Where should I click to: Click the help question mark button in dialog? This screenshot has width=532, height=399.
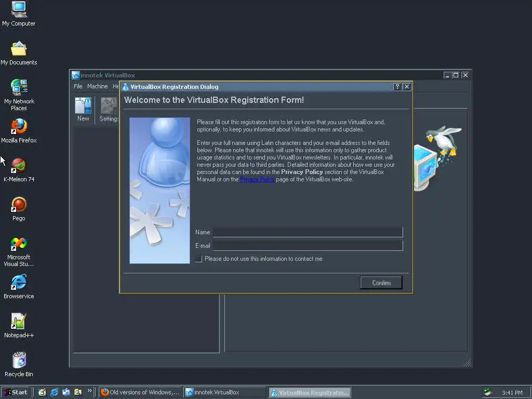click(397, 87)
